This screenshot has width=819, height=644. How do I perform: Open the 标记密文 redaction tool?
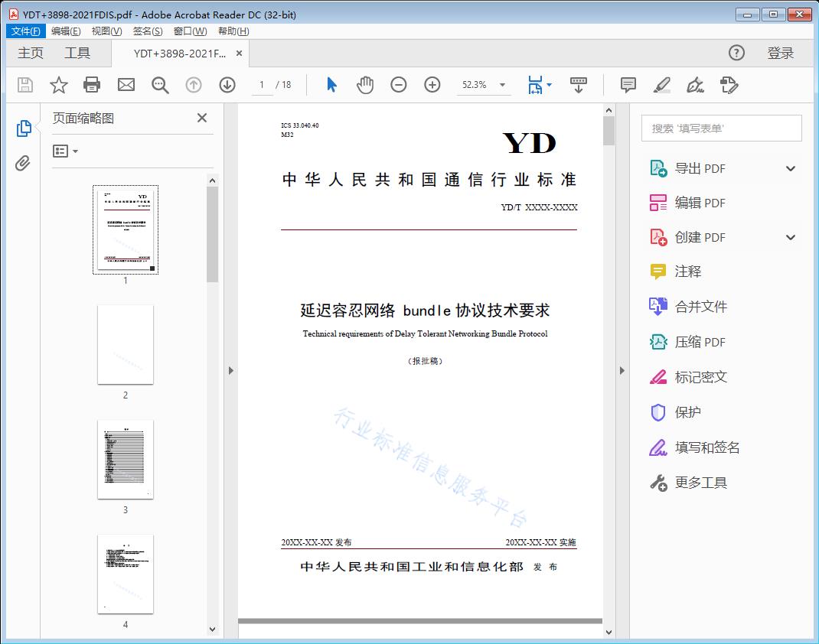(702, 376)
